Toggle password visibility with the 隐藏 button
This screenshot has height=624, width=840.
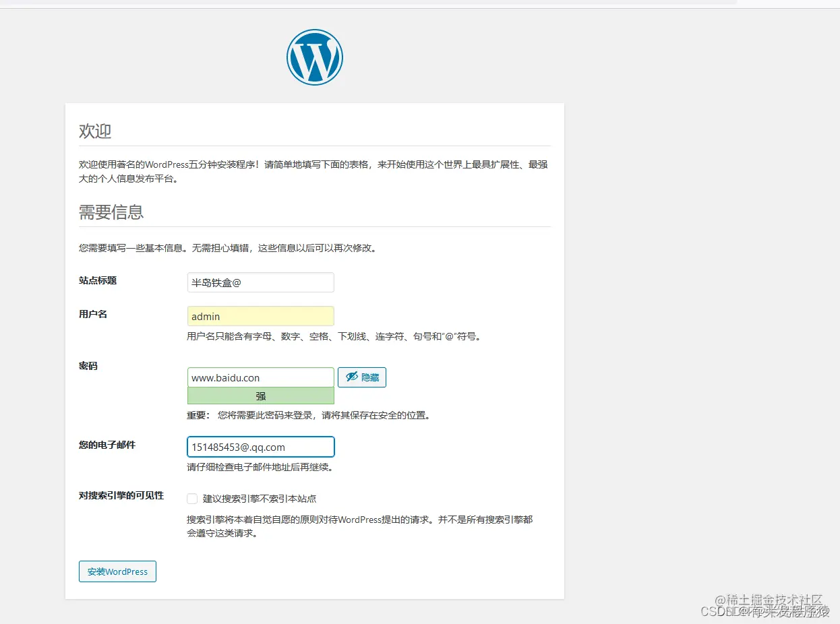click(362, 377)
